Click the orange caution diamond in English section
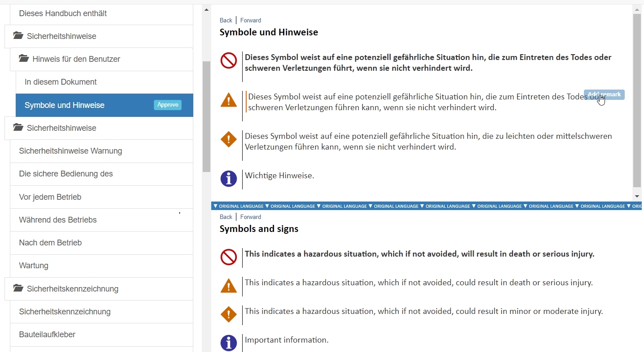Screen dimensions: 644x352 click(x=229, y=314)
